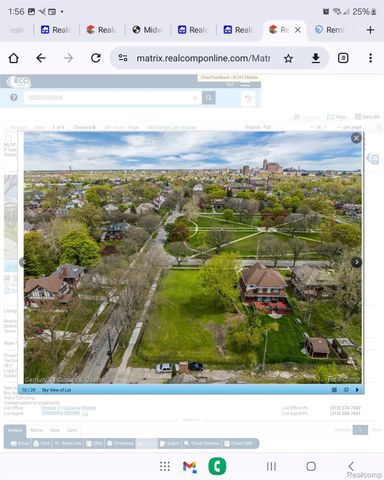Open the Map view

337,117
